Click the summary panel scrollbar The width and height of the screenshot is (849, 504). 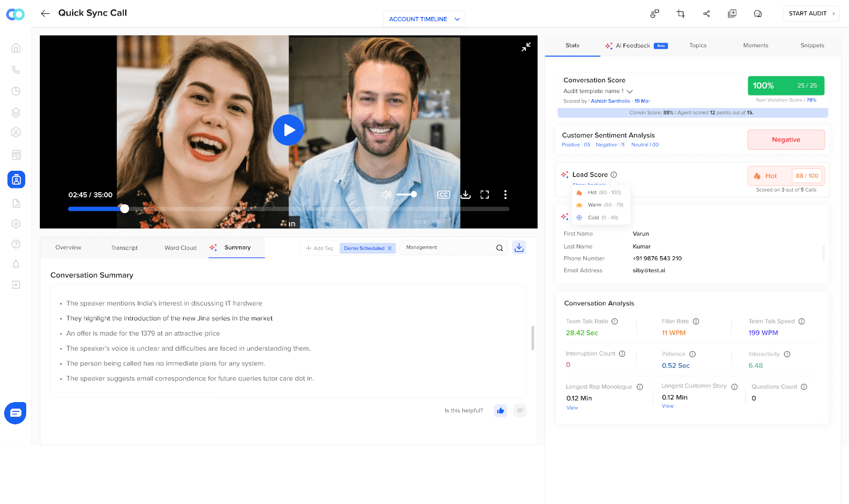[x=533, y=338]
